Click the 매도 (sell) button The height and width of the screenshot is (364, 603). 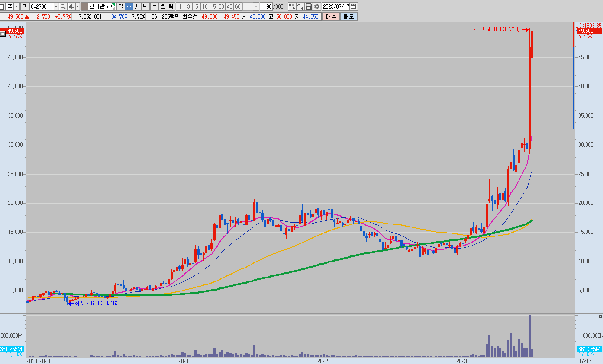click(x=348, y=16)
